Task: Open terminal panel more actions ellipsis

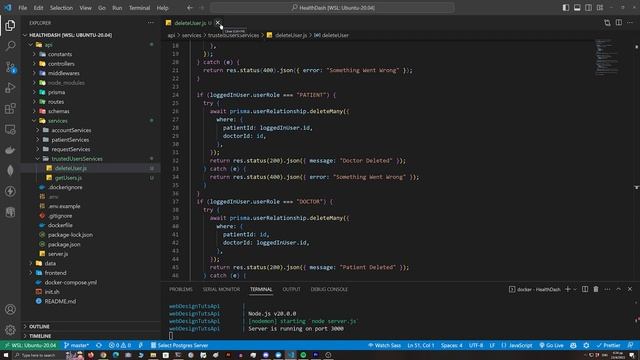Action: point(607,289)
